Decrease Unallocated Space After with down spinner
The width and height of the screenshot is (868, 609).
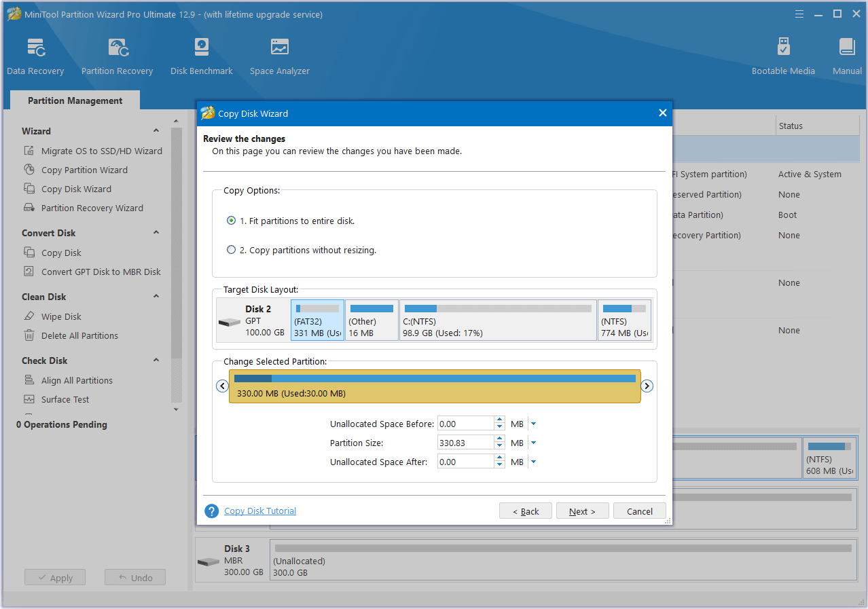(500, 466)
